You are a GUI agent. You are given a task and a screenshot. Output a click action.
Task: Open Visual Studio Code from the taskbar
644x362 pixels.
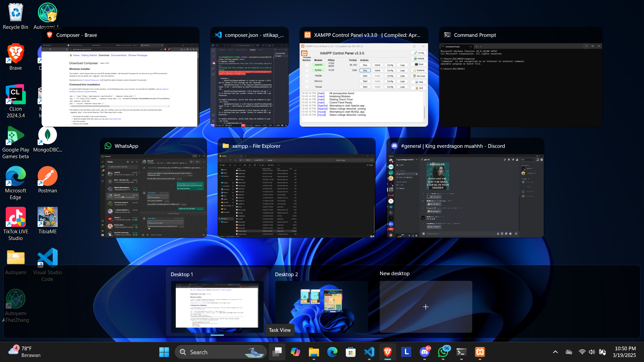[x=369, y=352]
